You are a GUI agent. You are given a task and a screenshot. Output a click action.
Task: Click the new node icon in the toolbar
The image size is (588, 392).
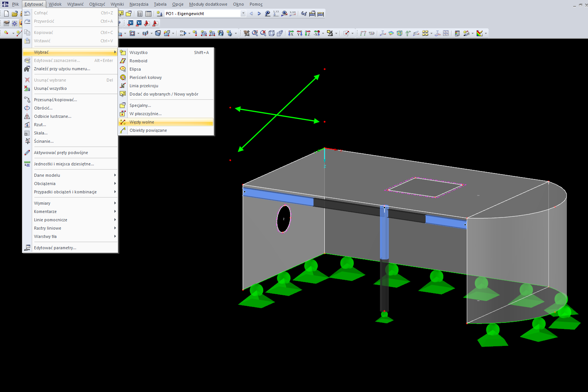point(6,33)
